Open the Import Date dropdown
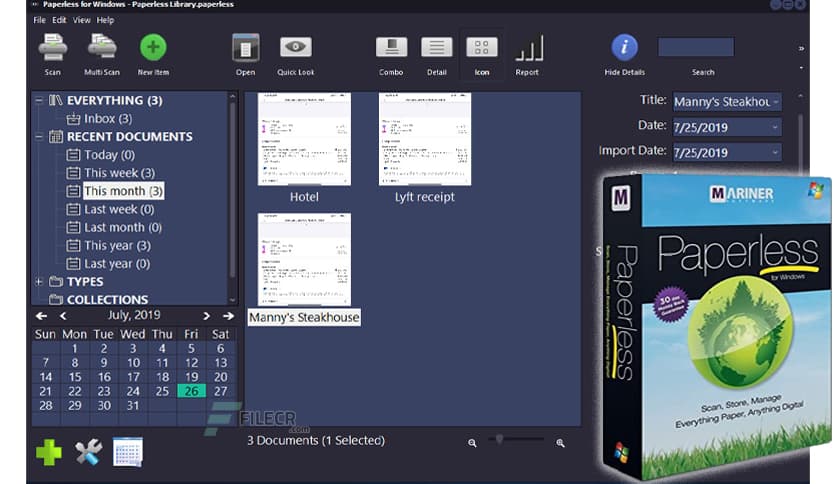Screen dimensions: 836x484 coord(775,152)
